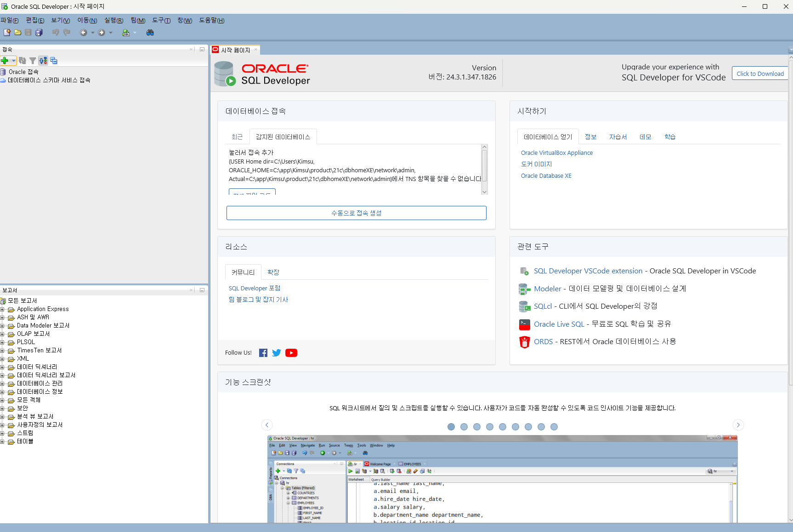This screenshot has width=793, height=532.
Task: Click the 수동으로 접속 생성 button
Action: coord(357,213)
